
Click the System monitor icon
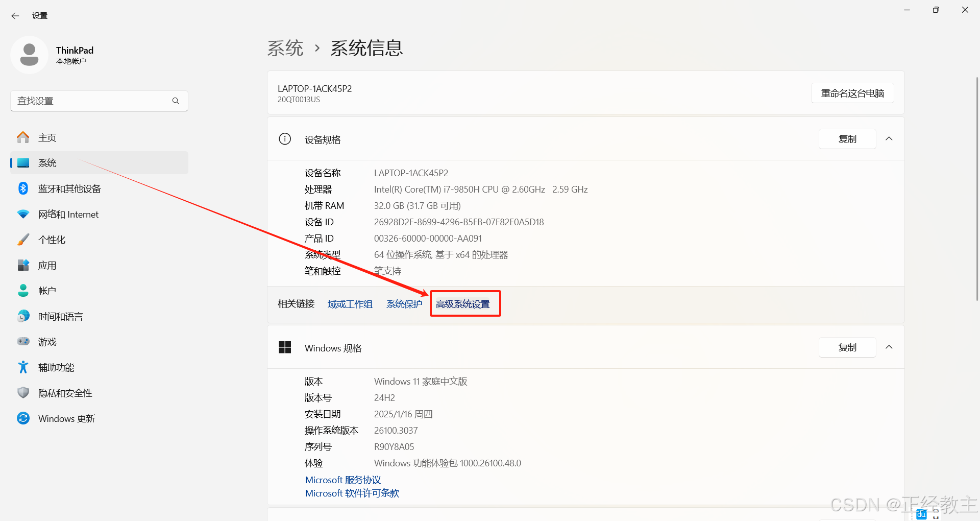[x=23, y=163]
